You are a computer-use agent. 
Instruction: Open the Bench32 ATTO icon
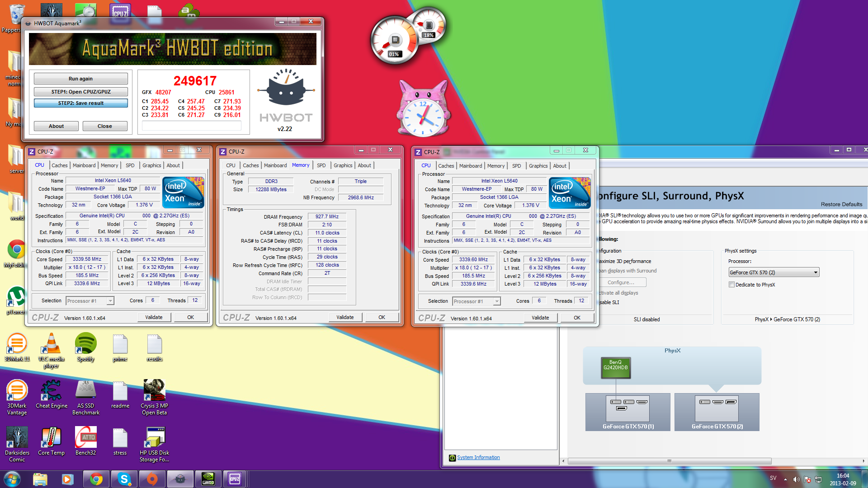tap(85, 441)
